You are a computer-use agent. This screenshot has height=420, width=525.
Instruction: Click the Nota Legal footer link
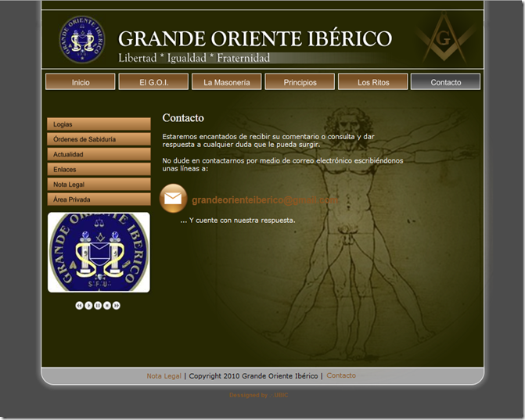point(164,376)
